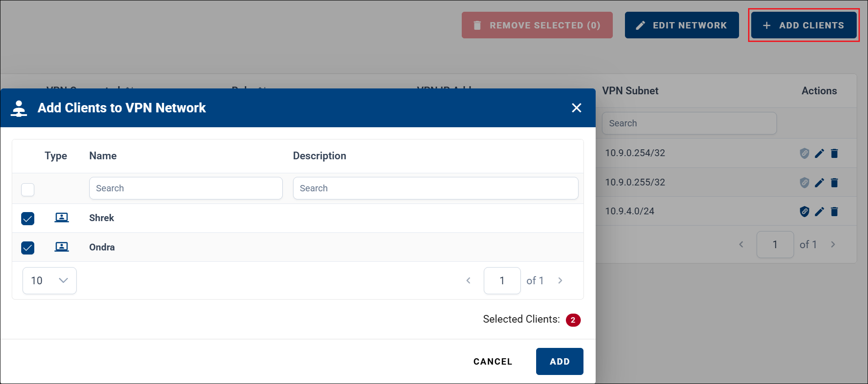Click the Selected Clients count badge
This screenshot has width=868, height=384.
tap(573, 320)
